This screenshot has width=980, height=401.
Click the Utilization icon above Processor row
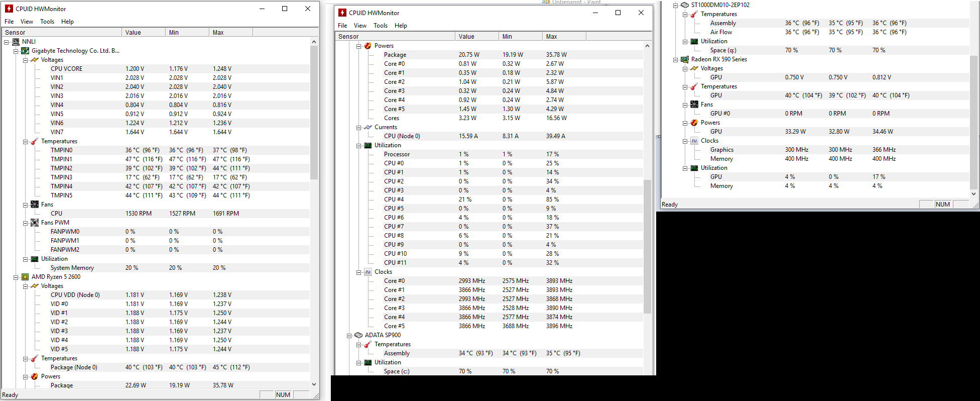point(368,145)
